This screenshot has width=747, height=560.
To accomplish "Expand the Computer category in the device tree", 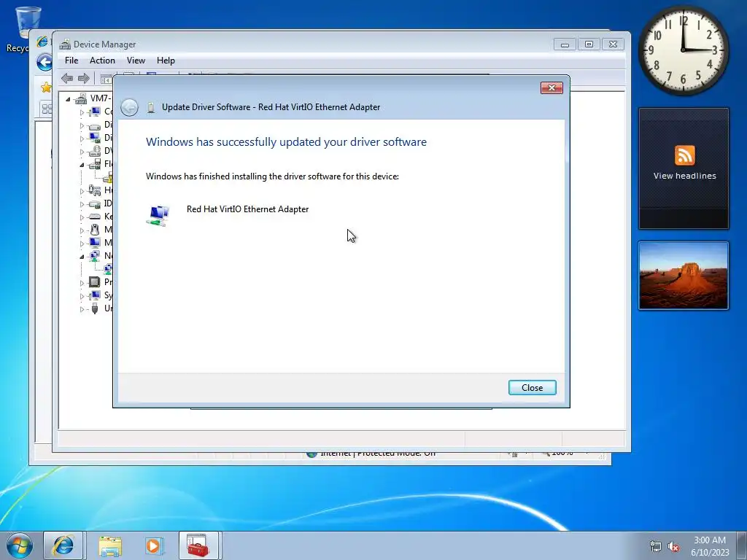I will 82,112.
